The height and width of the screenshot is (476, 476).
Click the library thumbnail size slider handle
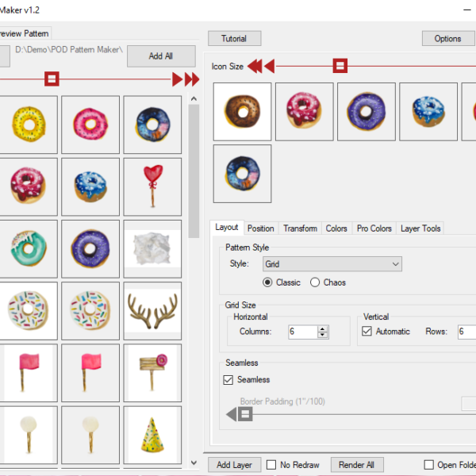coord(52,79)
